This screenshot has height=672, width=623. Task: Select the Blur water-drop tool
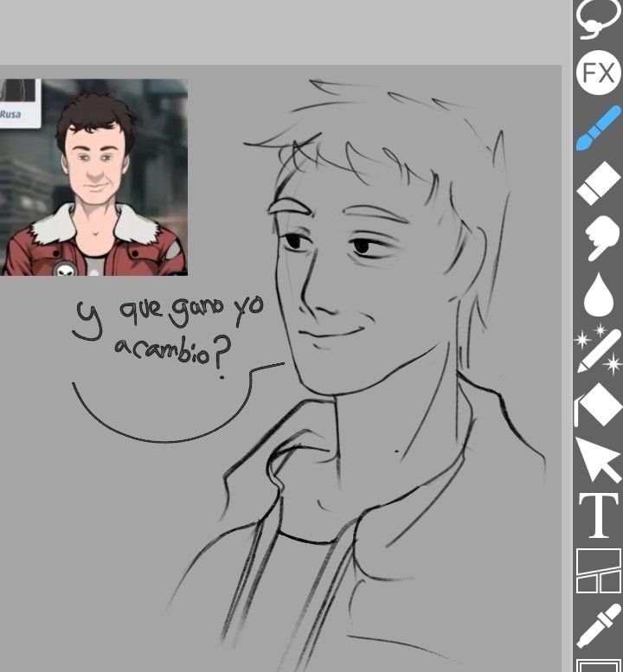(x=599, y=294)
